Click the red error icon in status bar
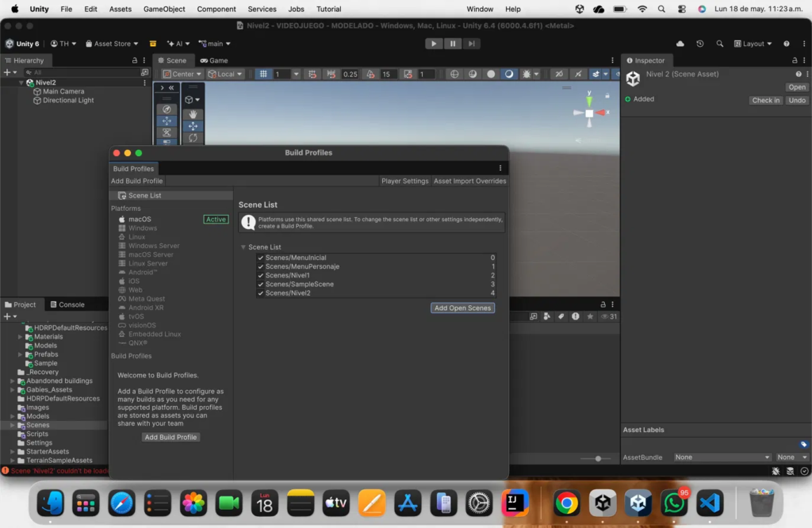The height and width of the screenshot is (528, 812). click(6, 471)
